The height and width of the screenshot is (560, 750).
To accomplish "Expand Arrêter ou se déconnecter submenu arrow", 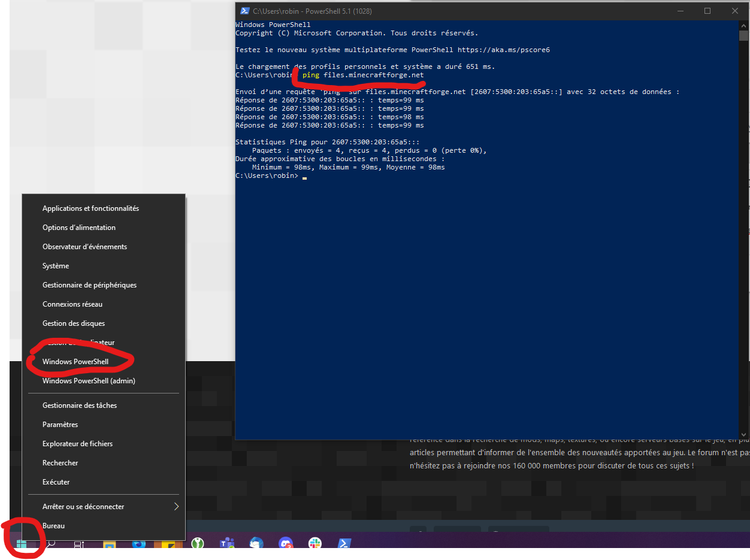I will pos(176,507).
